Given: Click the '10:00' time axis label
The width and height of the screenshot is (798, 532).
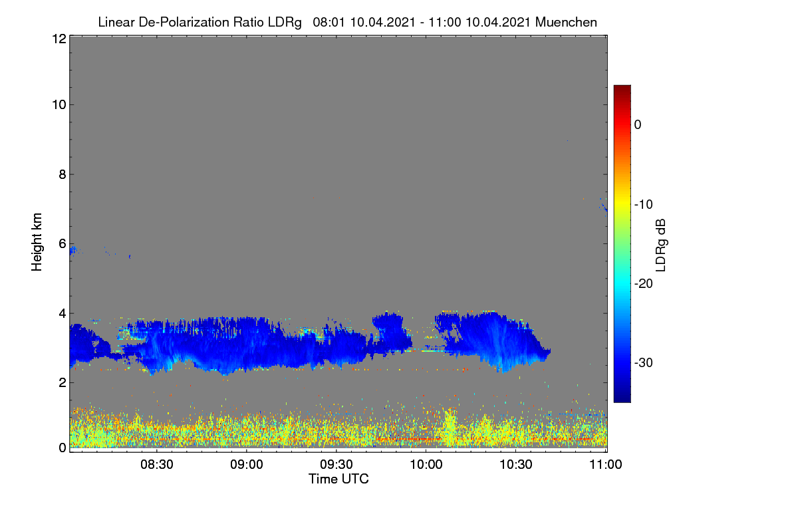Looking at the screenshot, I should click(426, 465).
